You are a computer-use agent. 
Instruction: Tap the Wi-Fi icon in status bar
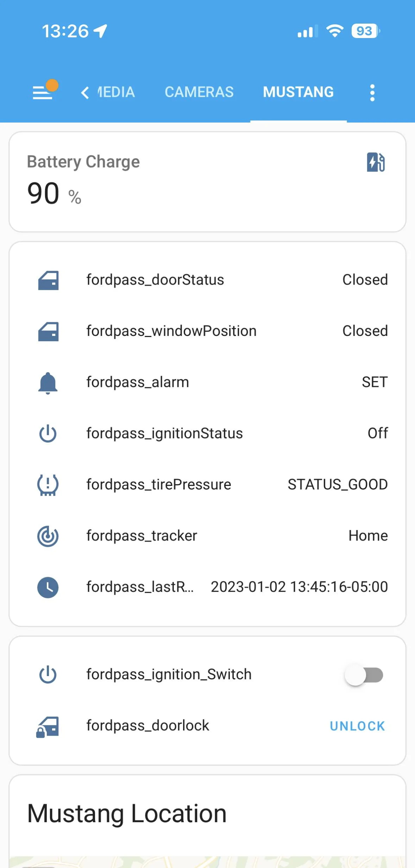click(x=335, y=31)
